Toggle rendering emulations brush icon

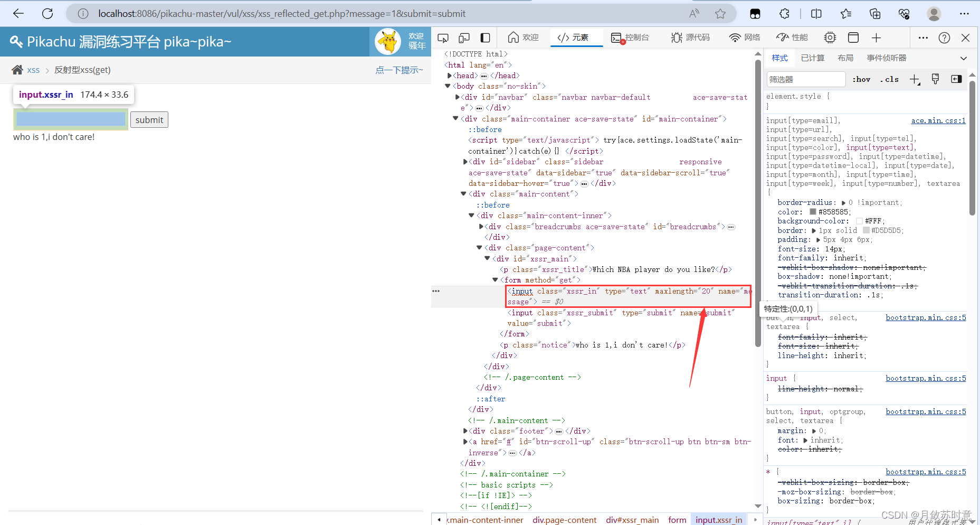[x=935, y=79]
